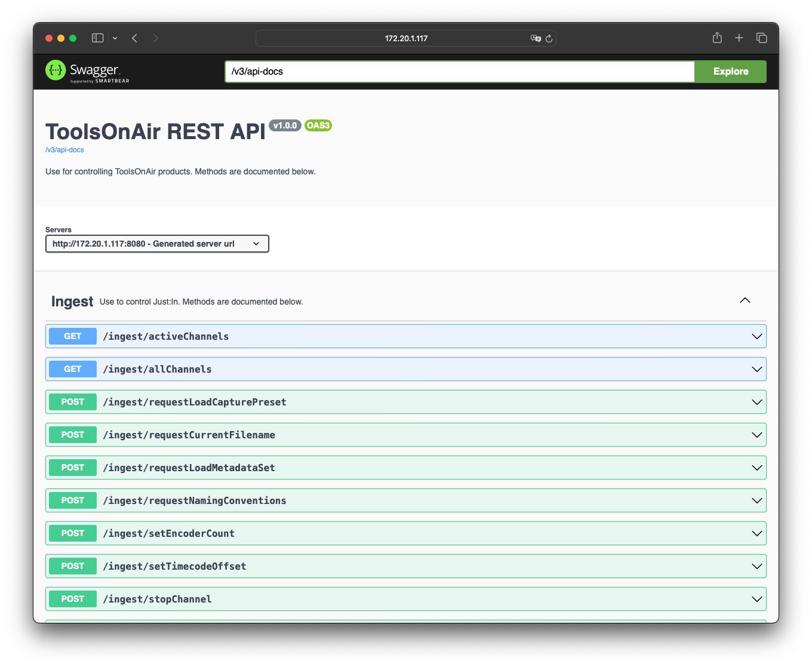Select the /ingest/requestLoadCapturePreset path text

tap(195, 402)
